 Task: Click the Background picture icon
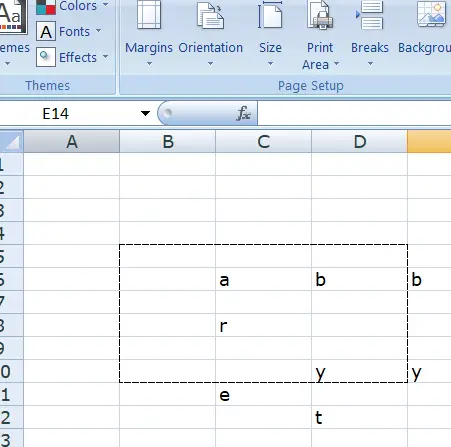click(x=431, y=14)
